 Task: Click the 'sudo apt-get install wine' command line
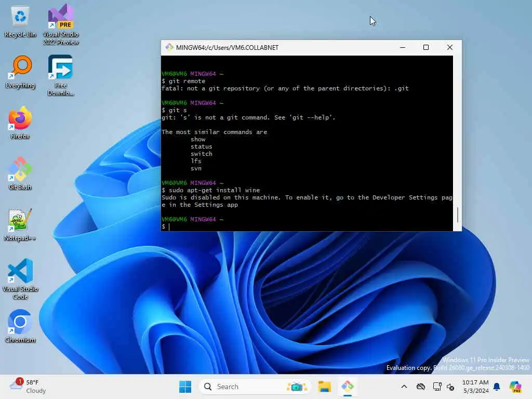(211, 190)
